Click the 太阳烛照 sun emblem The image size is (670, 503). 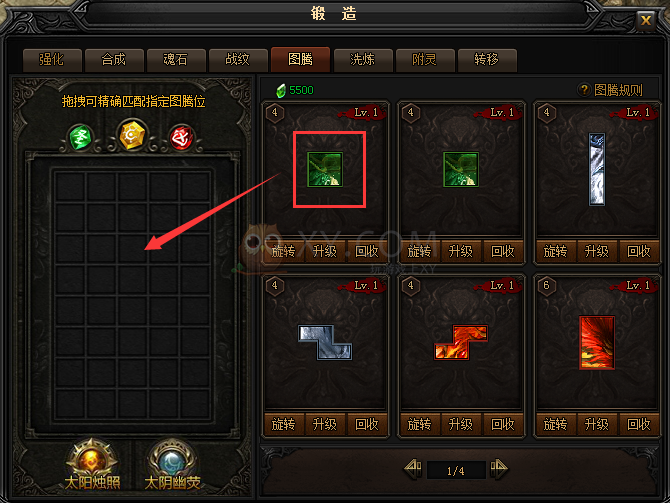pos(91,460)
